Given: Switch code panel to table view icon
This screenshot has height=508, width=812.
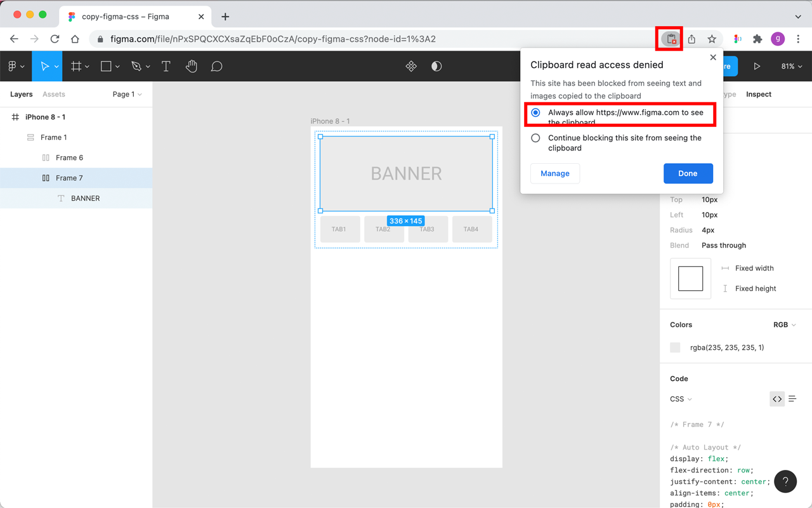Looking at the screenshot, I should coord(792,399).
